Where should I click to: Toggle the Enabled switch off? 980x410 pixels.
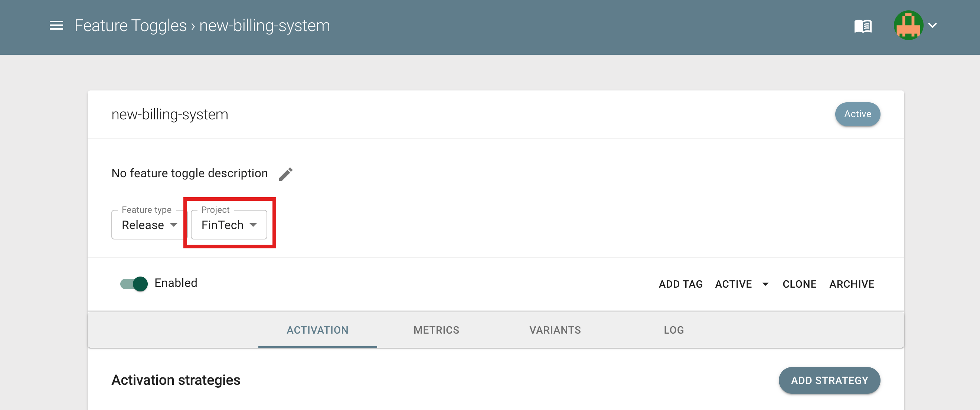(x=134, y=284)
